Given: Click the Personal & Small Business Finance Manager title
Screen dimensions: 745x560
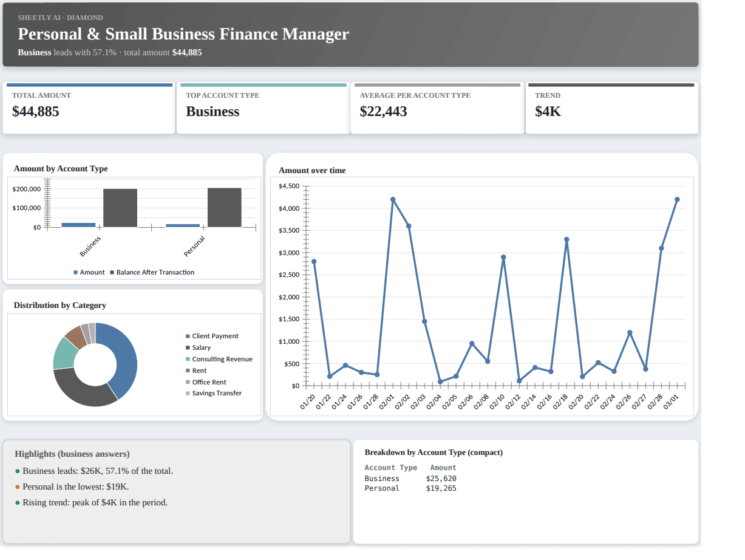Looking at the screenshot, I should (x=183, y=34).
